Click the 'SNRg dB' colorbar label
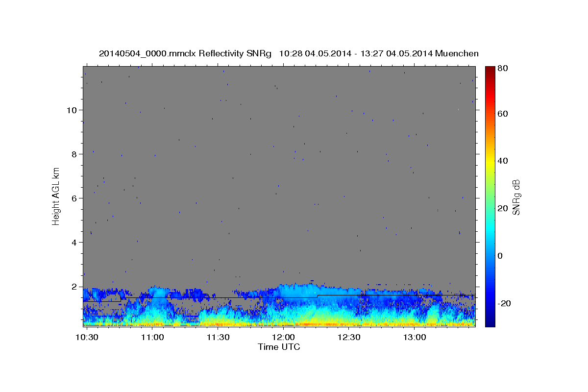The width and height of the screenshot is (588, 392). pos(516,197)
